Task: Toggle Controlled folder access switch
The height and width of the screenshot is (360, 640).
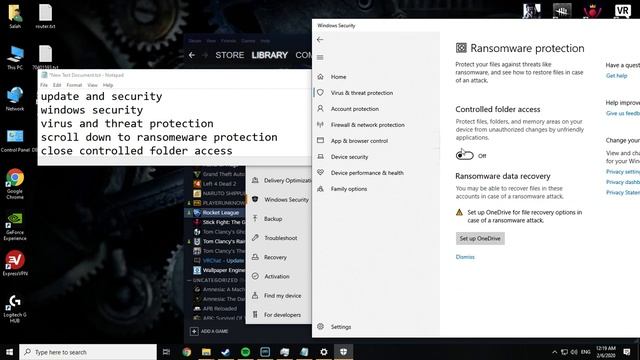Action: (x=464, y=156)
